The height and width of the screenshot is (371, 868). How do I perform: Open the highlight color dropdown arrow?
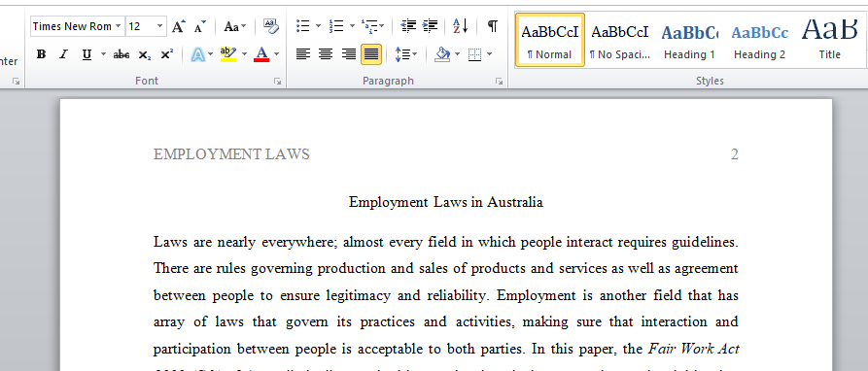coord(245,54)
